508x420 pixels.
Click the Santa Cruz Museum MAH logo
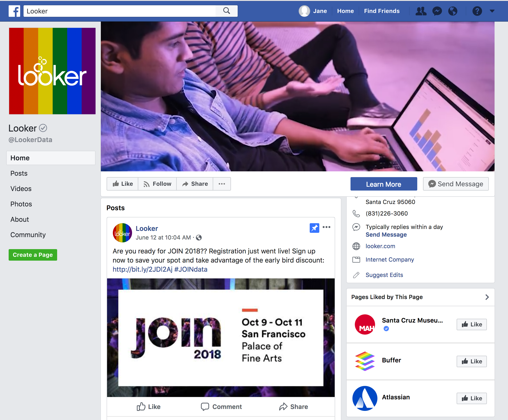tap(365, 324)
